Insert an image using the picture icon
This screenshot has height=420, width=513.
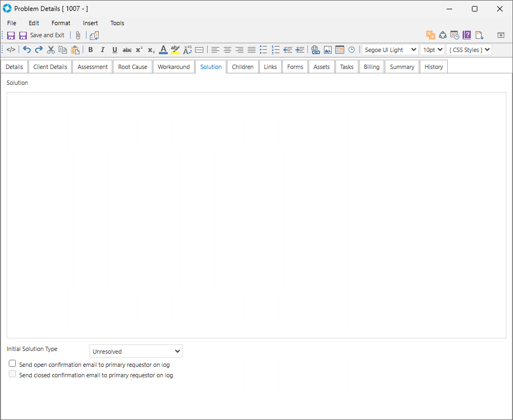327,50
